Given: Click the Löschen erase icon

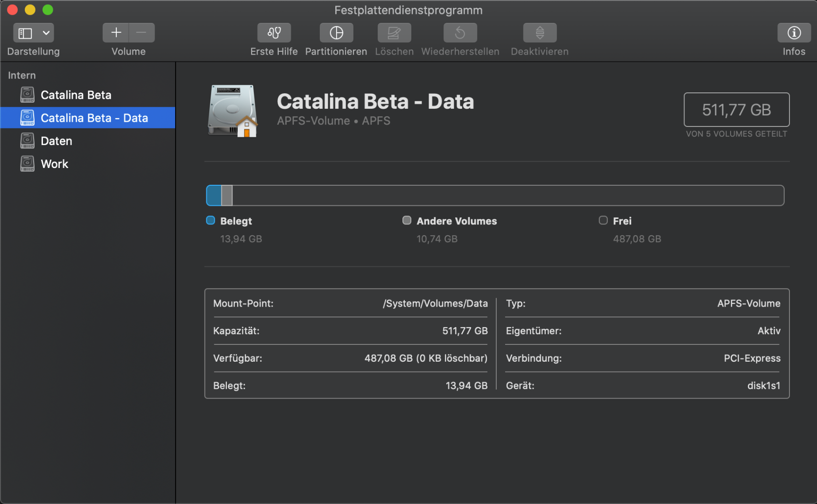Looking at the screenshot, I should click(x=394, y=33).
